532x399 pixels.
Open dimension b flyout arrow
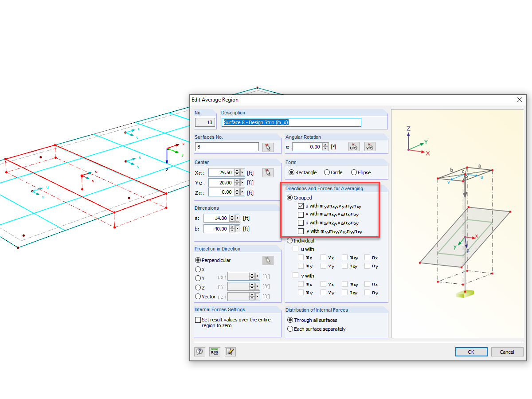pos(238,229)
